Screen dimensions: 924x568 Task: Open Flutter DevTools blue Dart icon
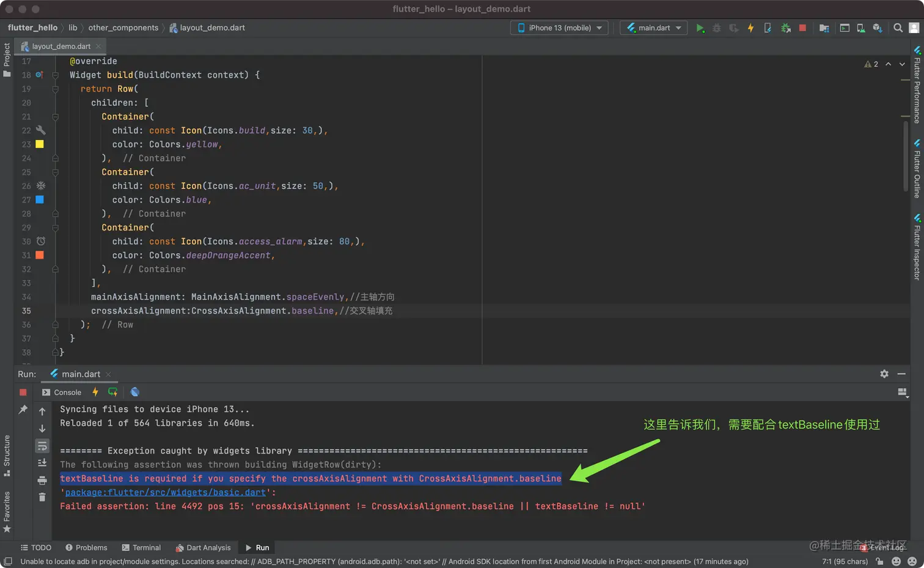[135, 392]
